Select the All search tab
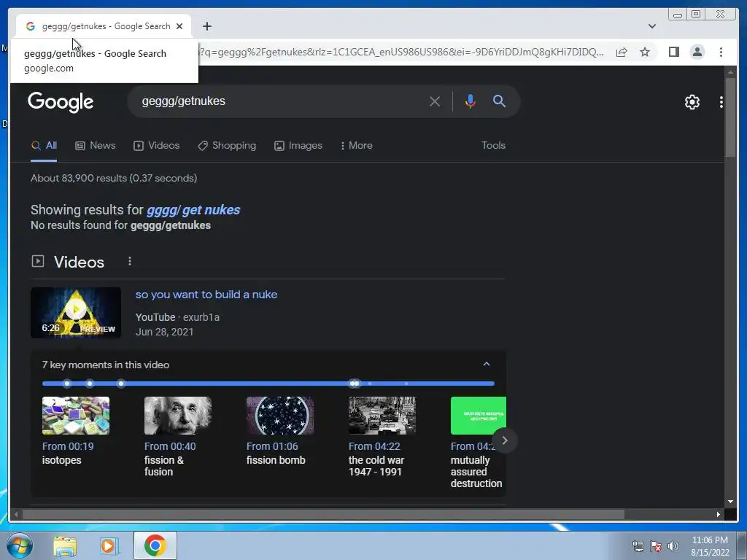The width and height of the screenshot is (747, 560). pos(44,146)
